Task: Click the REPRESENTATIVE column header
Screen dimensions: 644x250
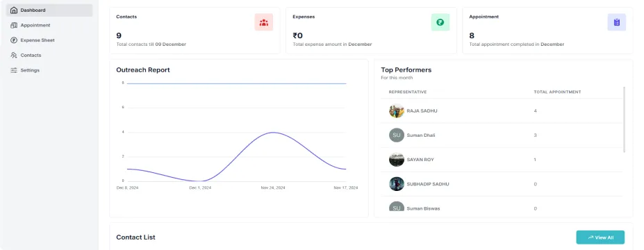Action: [407, 92]
